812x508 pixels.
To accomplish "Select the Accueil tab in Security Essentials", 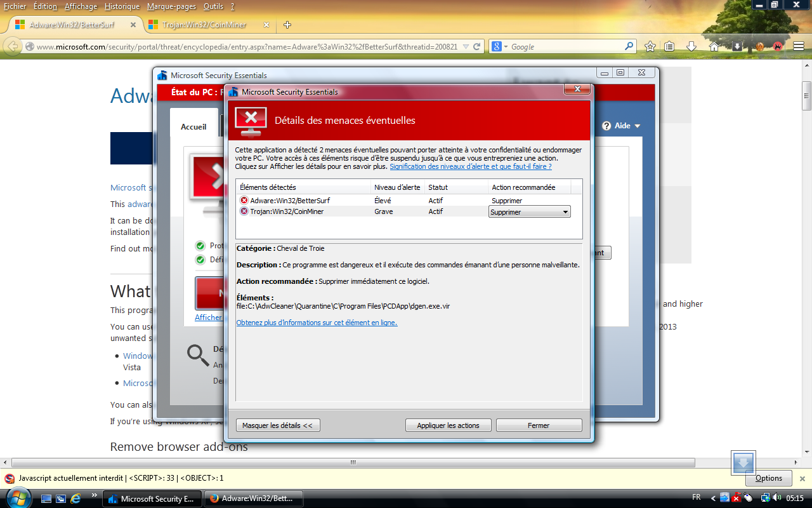I will 193,127.
